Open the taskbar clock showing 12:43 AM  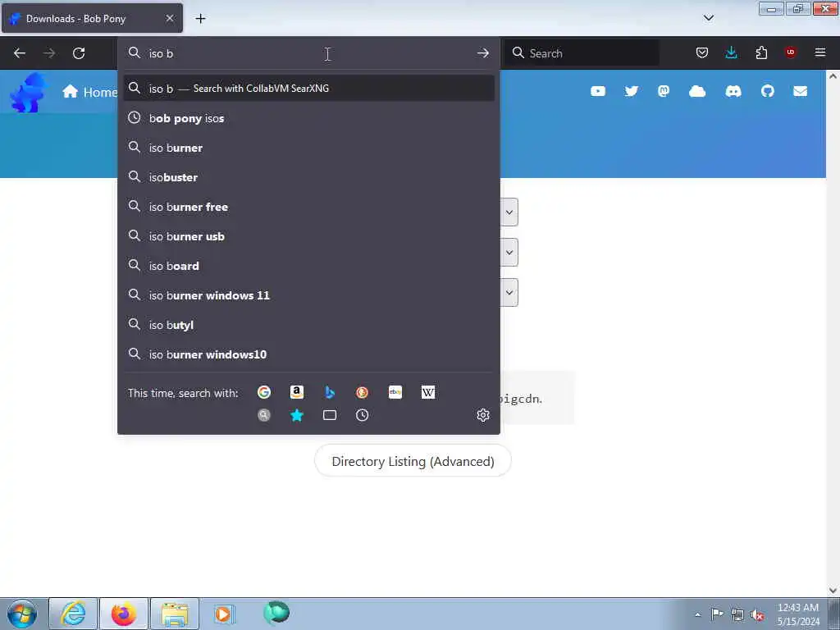(x=798, y=614)
